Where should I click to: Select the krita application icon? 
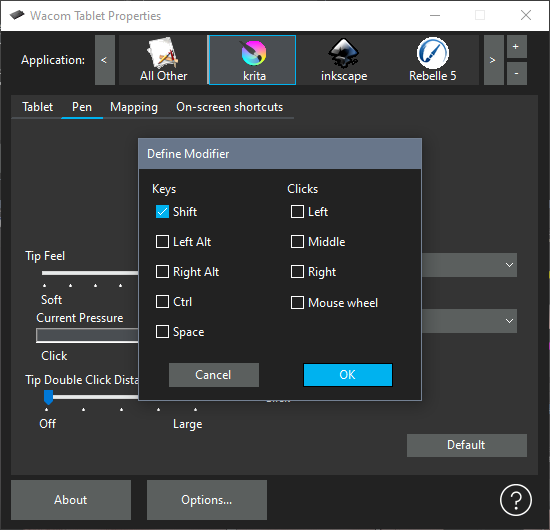(252, 60)
